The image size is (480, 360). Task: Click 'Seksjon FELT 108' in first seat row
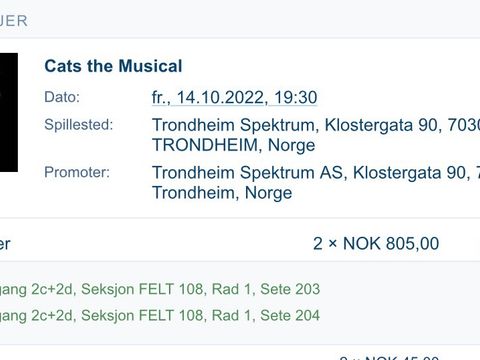pos(142,289)
